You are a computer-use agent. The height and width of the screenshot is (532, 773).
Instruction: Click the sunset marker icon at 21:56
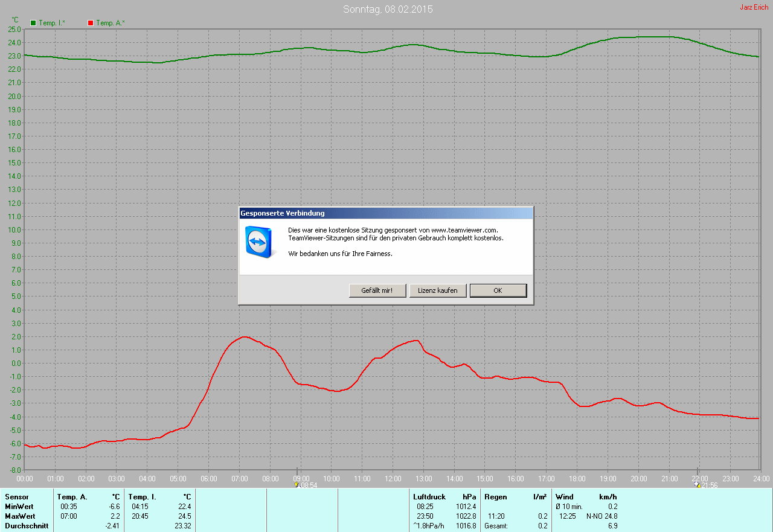(x=698, y=484)
